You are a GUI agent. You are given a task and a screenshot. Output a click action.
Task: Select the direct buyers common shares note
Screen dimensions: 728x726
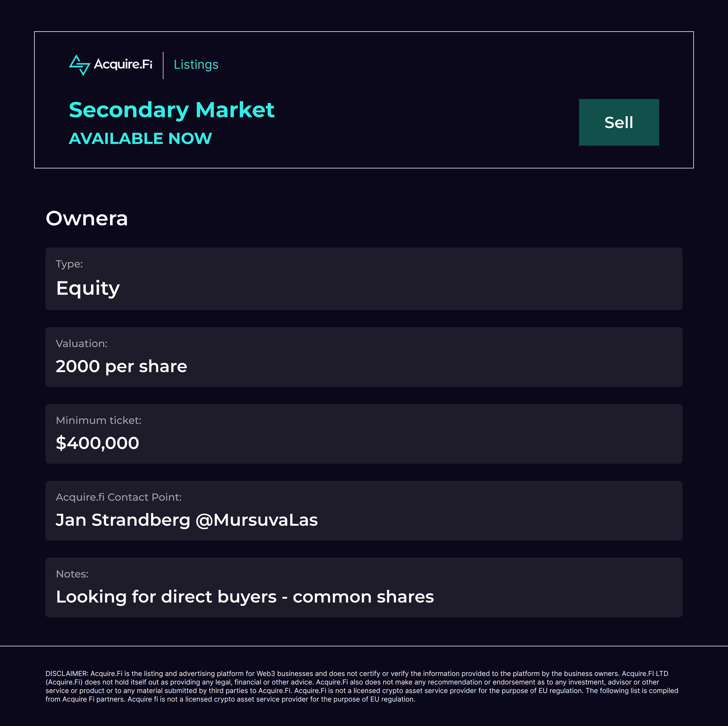pos(245,597)
